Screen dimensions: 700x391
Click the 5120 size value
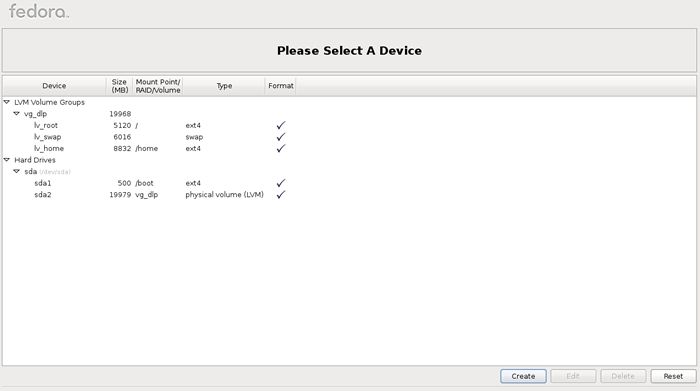tap(122, 125)
